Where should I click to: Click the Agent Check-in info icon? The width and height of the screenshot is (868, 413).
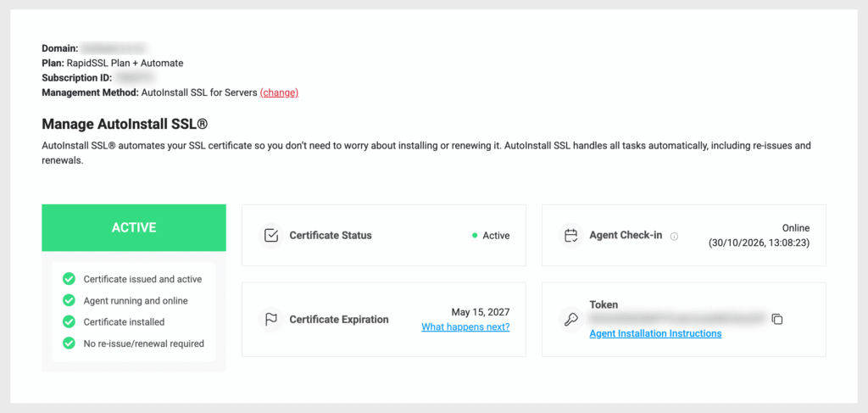(674, 237)
